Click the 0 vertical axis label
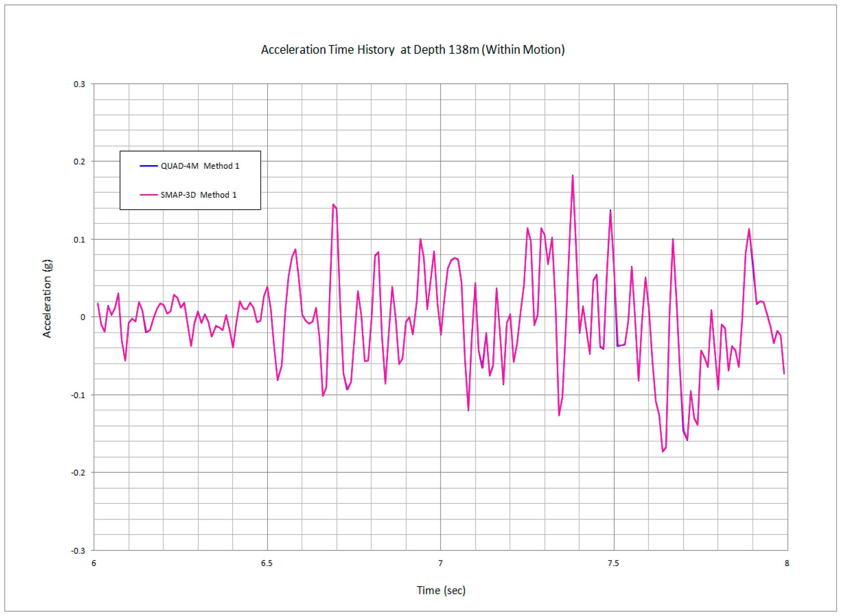Image resolution: width=841 pixels, height=616 pixels. (83, 317)
